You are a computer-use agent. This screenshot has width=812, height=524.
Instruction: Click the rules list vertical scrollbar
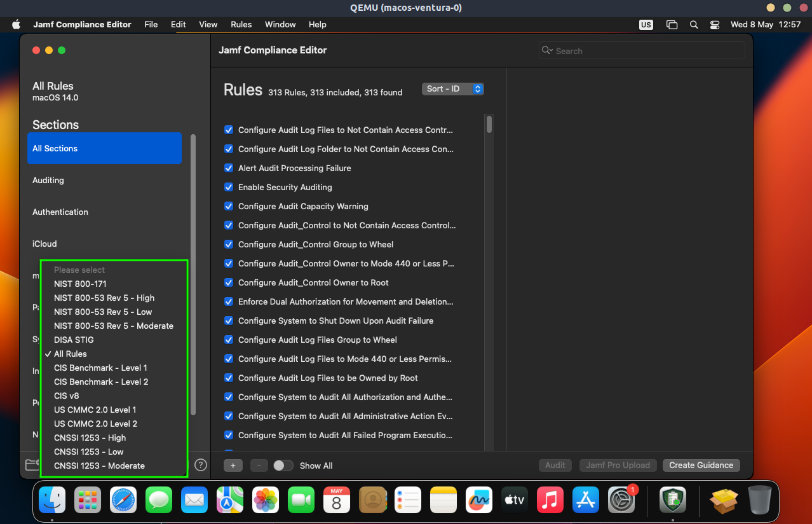489,124
